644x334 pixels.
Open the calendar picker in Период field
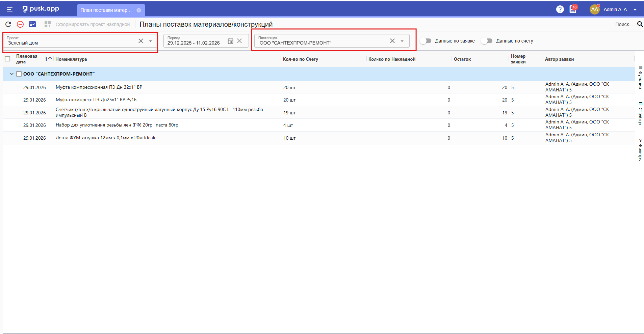click(230, 41)
